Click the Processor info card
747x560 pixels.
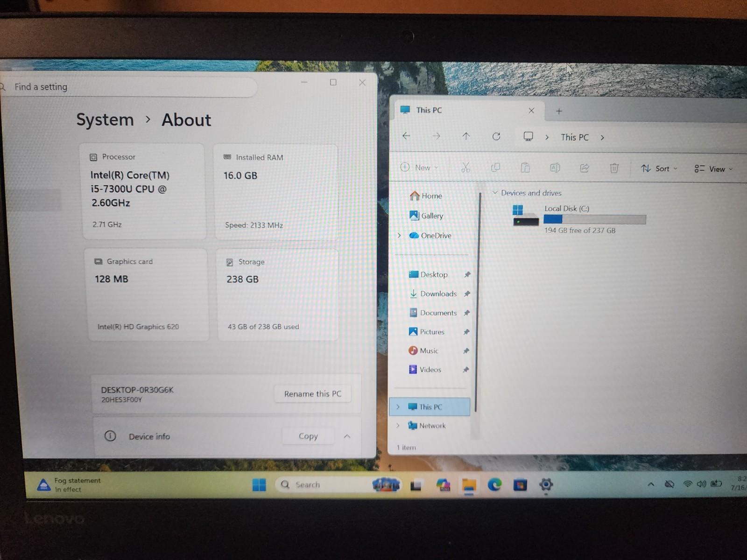point(144,191)
